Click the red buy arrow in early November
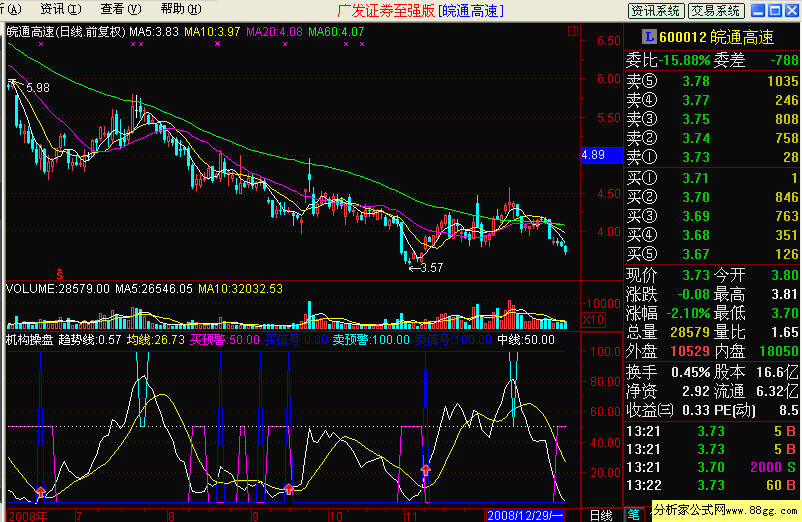This screenshot has width=802, height=522. pyautogui.click(x=425, y=470)
